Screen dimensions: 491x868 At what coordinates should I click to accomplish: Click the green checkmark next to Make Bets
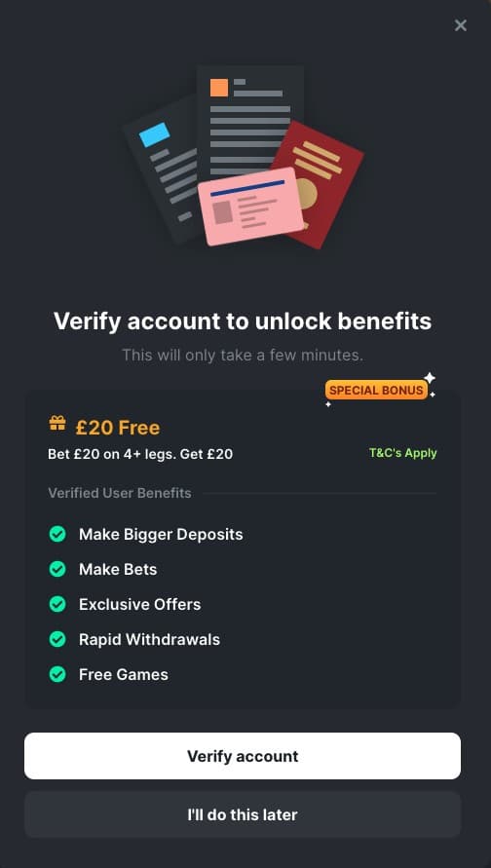[57, 569]
